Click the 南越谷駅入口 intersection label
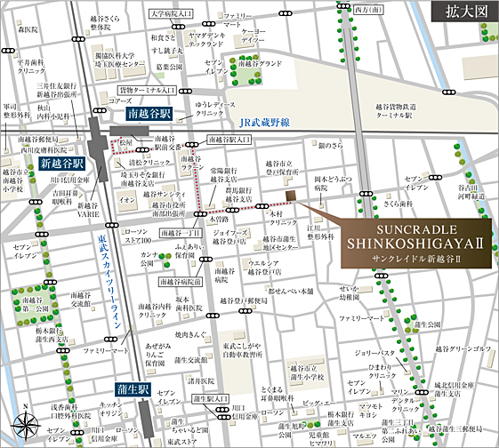 tap(229, 140)
